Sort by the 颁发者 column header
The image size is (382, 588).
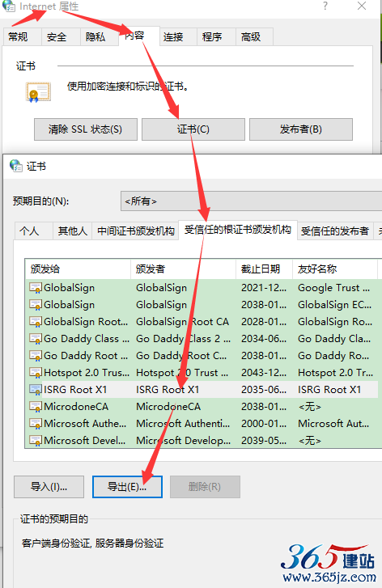coord(184,269)
